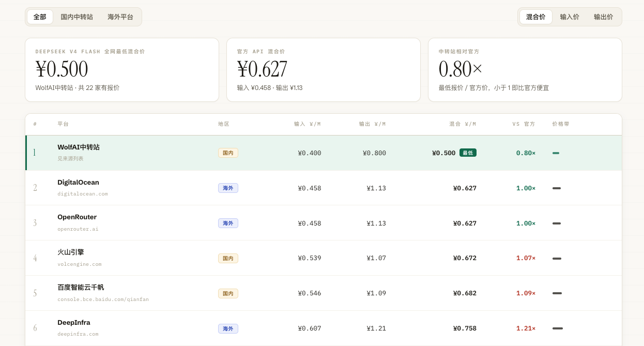Click DeepInfra price band bar
Image resolution: width=644 pixels, height=346 pixels.
[557, 328]
